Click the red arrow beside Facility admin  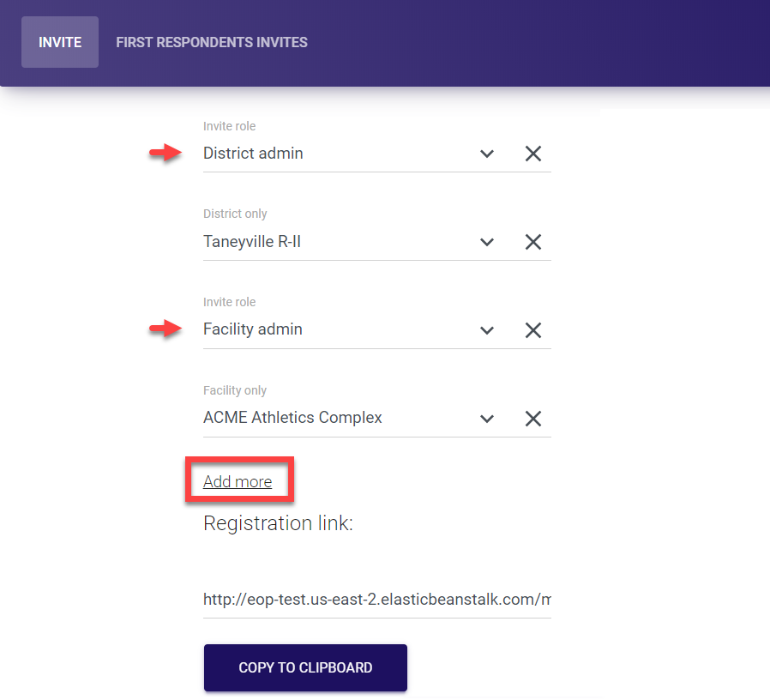[165, 329]
